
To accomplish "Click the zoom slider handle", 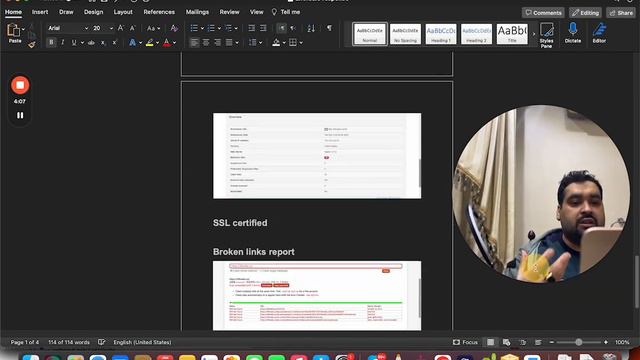I will 578,342.
